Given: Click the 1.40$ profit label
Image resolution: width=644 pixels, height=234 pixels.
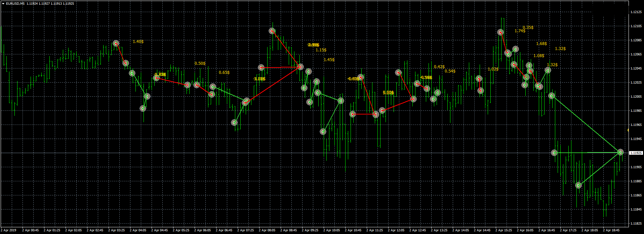Looking at the screenshot, I should coord(138,42).
